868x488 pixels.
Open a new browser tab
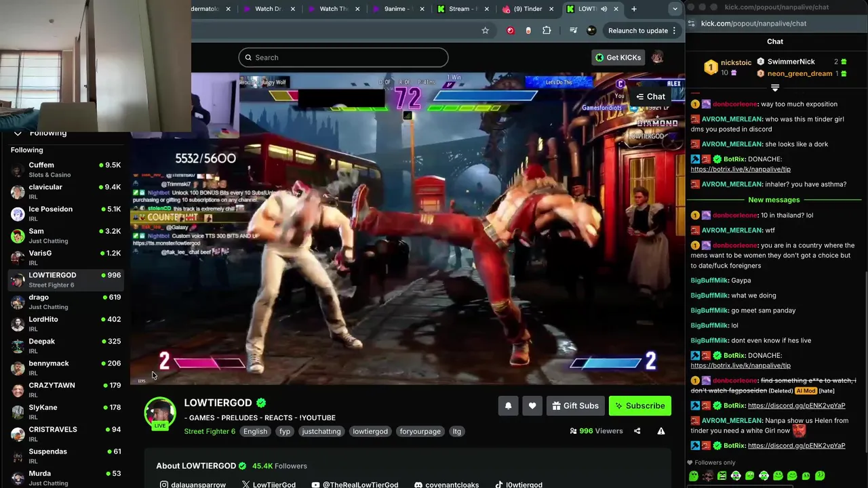[634, 9]
